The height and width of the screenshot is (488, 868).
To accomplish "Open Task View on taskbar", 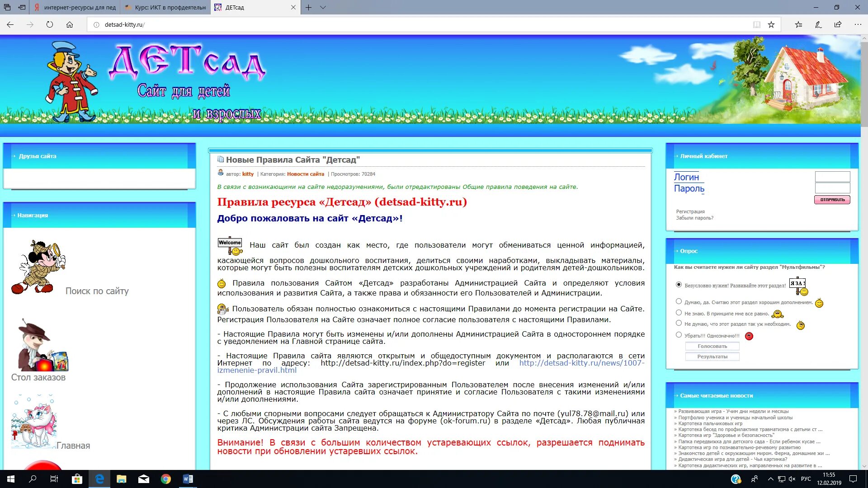I will point(54,479).
